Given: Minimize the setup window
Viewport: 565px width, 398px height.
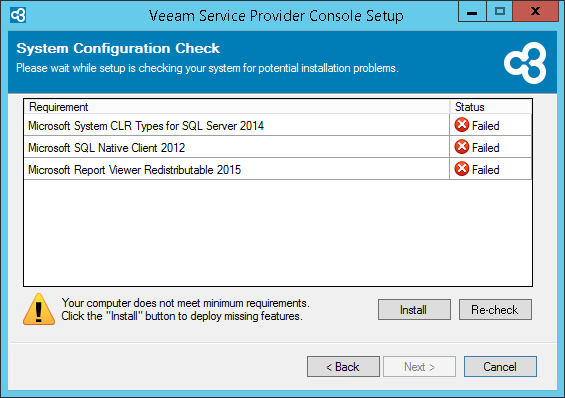Looking at the screenshot, I should point(472,11).
